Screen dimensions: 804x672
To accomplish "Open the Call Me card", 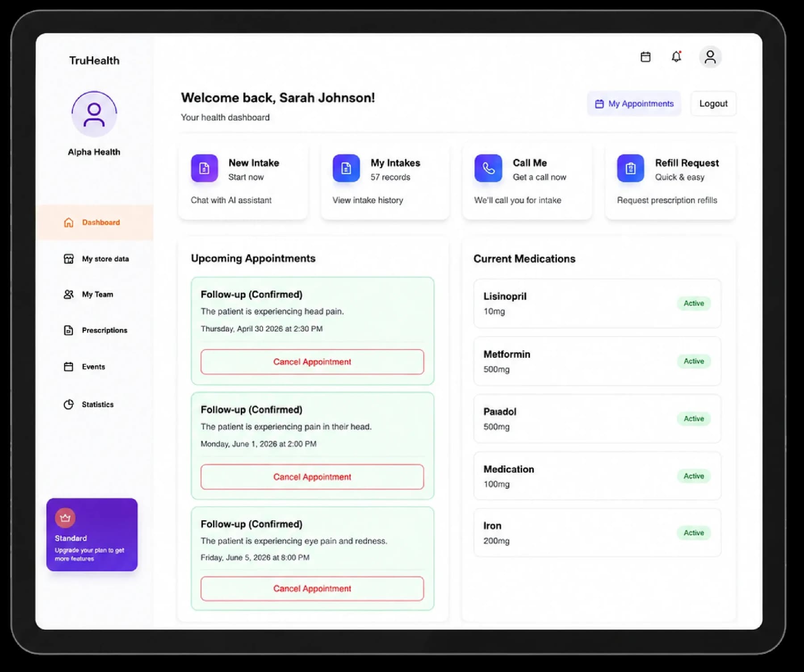I will pos(527,181).
